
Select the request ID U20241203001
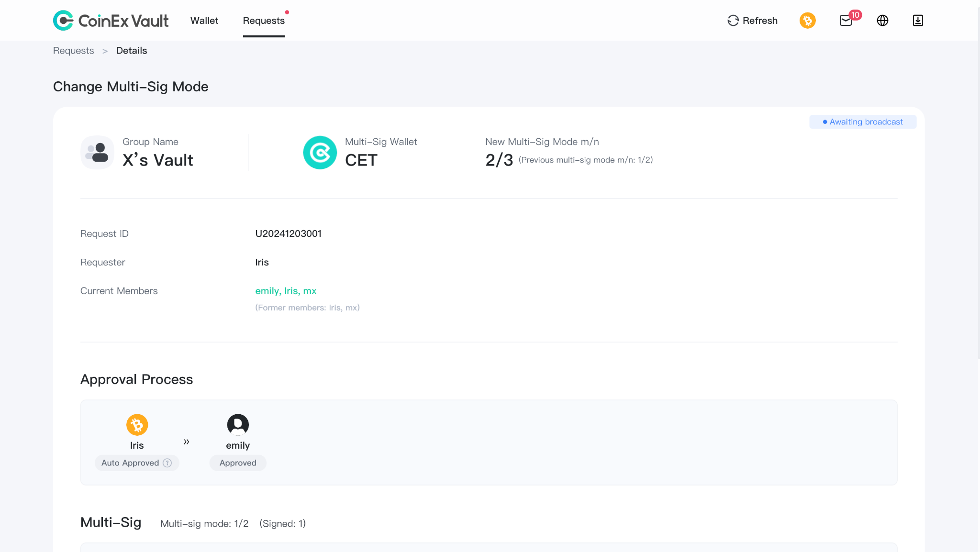pyautogui.click(x=289, y=233)
